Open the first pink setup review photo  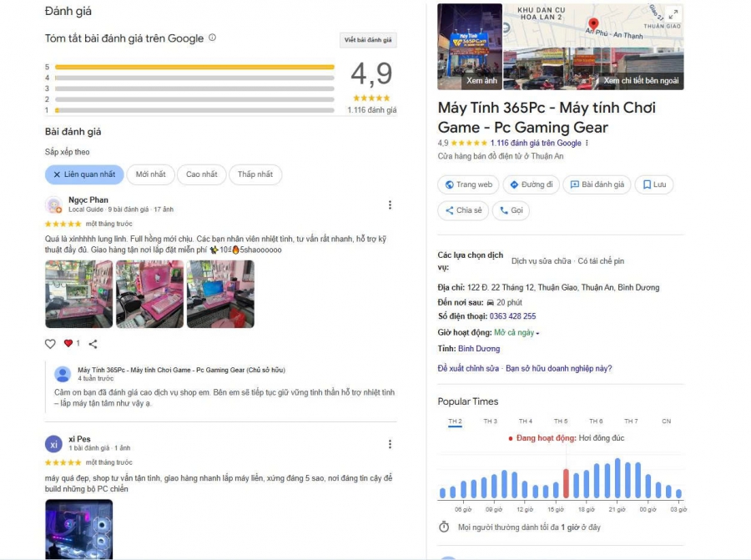[x=79, y=294]
